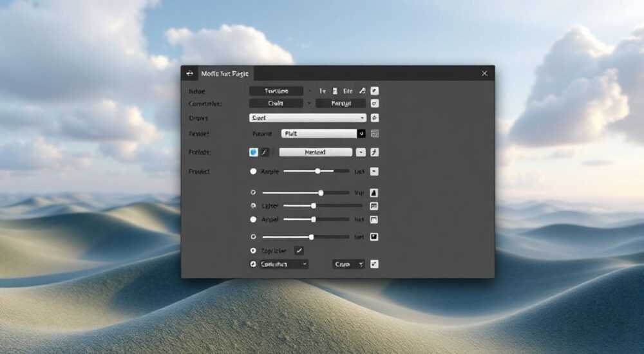Click the dark 'Fargigt' button
This screenshot has height=354, width=644.
pyautogui.click(x=341, y=104)
